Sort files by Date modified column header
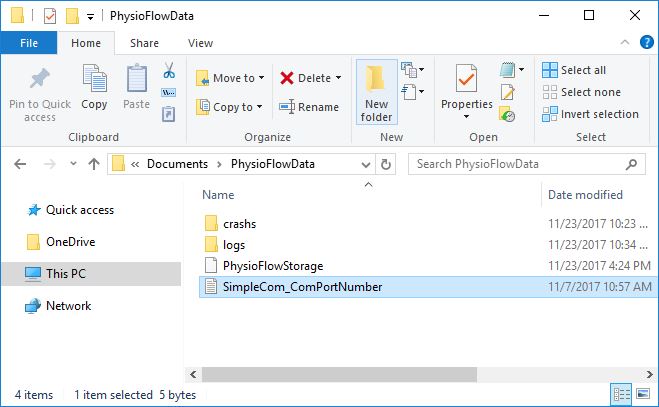The image size is (659, 407). (585, 195)
